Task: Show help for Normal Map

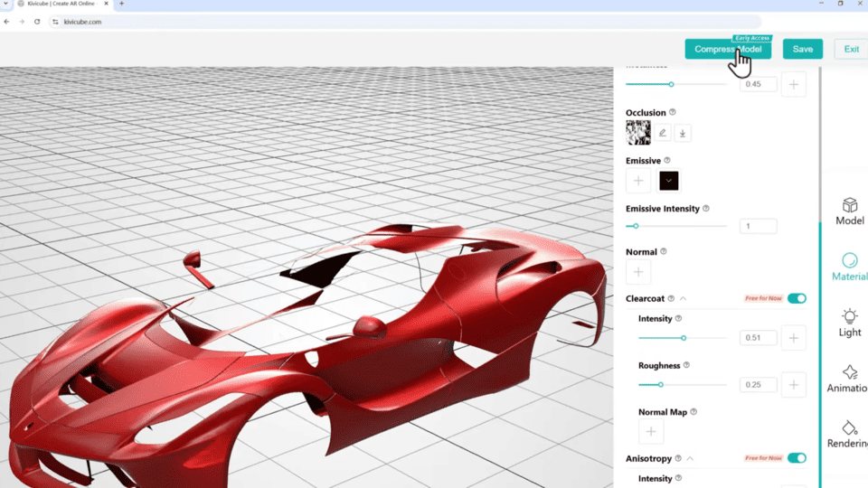Action: [x=693, y=412]
